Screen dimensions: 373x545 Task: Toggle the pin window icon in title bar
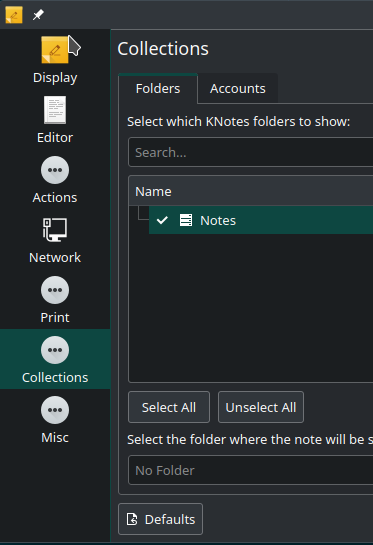click(x=38, y=15)
